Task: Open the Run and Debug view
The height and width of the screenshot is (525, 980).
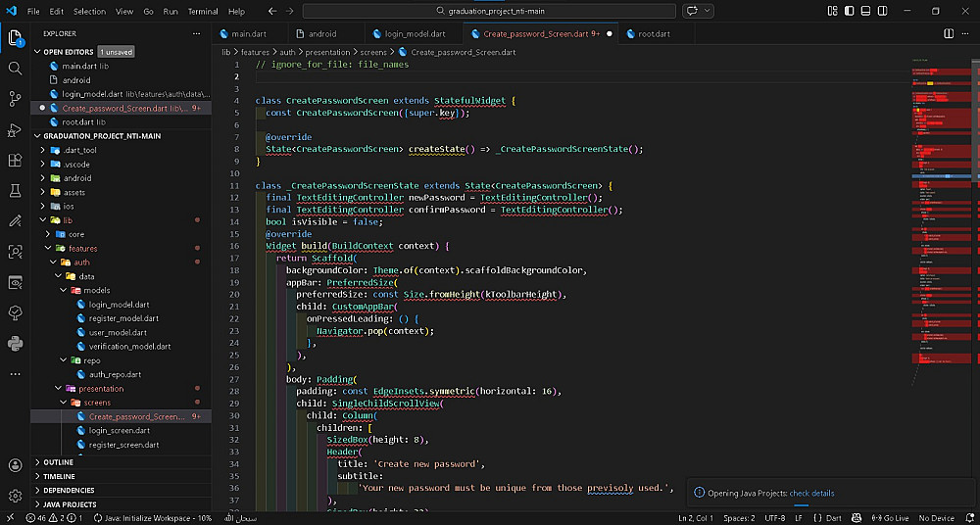Action: (x=15, y=129)
